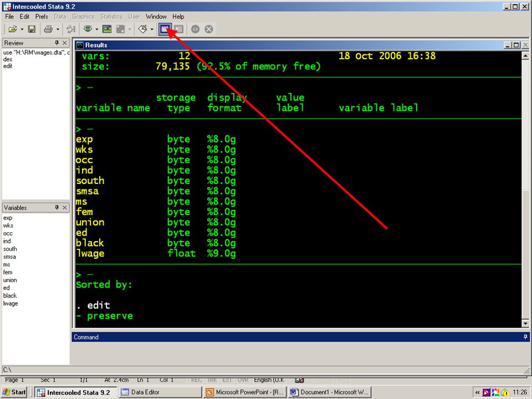The image size is (532, 399).
Task: Select the 'use "H:\RM\wages.dta"' command in Review
Action: [x=36, y=53]
